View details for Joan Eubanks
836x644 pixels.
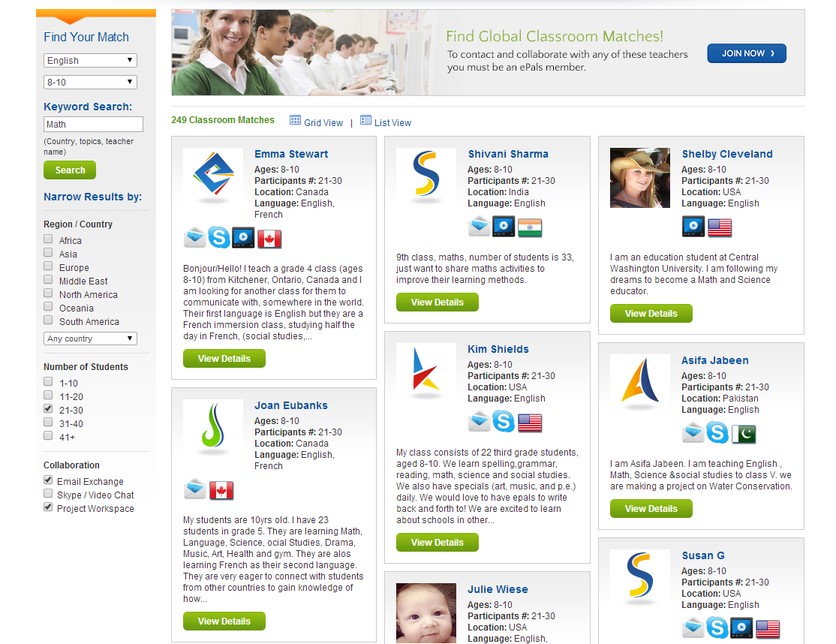pyautogui.click(x=224, y=621)
